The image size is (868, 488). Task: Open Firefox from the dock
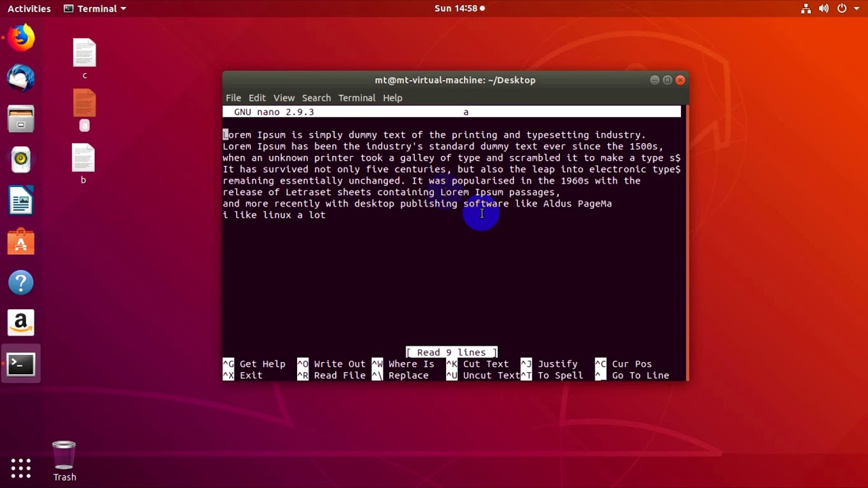click(21, 37)
